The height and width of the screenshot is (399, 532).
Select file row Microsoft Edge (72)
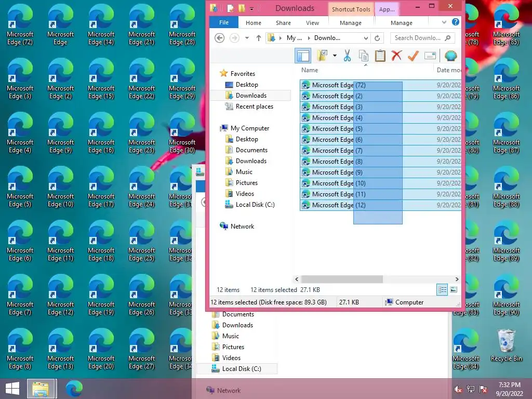pyautogui.click(x=380, y=85)
